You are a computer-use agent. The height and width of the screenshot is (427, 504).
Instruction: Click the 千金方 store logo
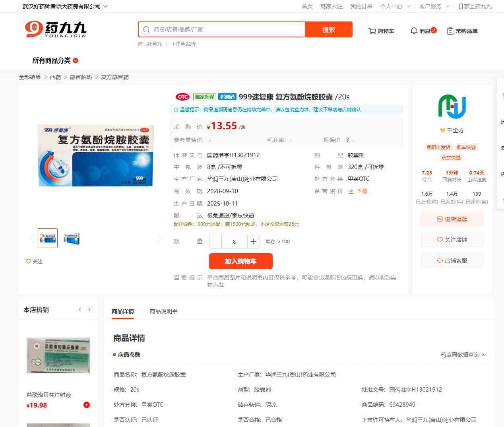[x=452, y=107]
